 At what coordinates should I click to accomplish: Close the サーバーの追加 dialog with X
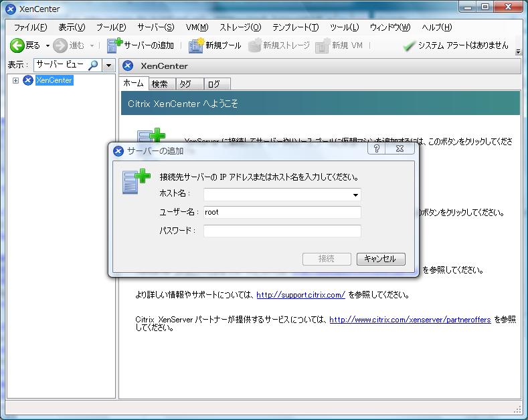point(400,148)
